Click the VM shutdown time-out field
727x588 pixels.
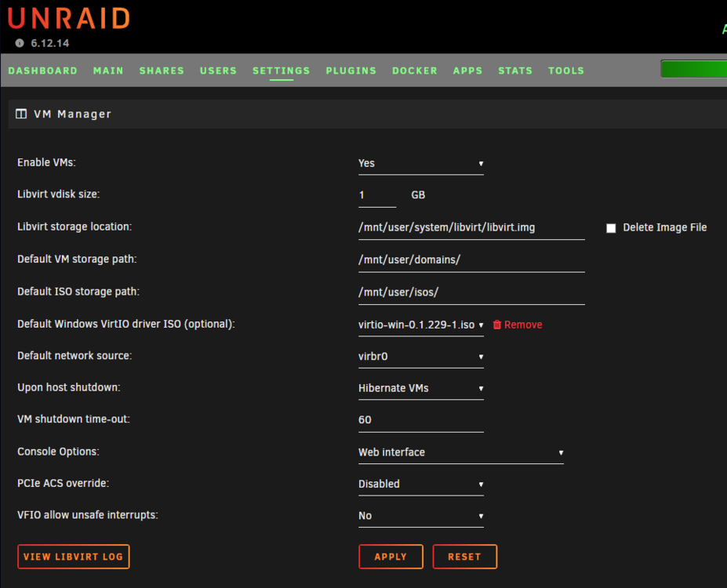click(x=421, y=420)
